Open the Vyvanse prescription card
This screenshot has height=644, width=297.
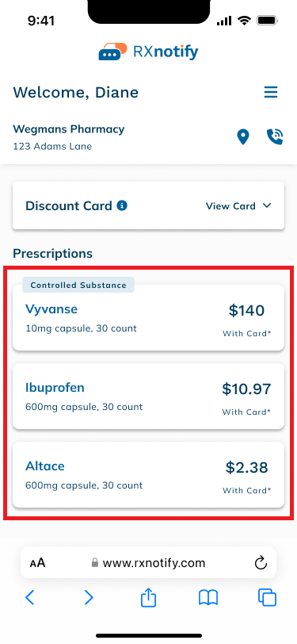pos(149,317)
